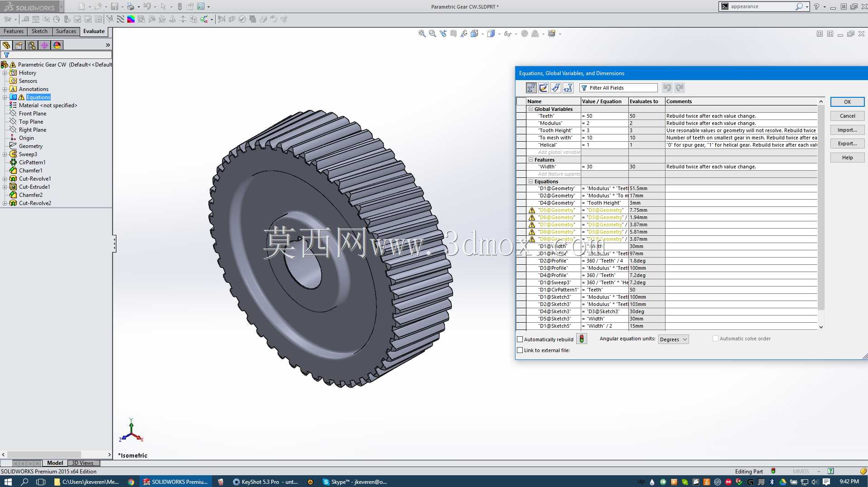This screenshot has width=868, height=487.
Task: Select the Model bottom tab
Action: (x=55, y=463)
